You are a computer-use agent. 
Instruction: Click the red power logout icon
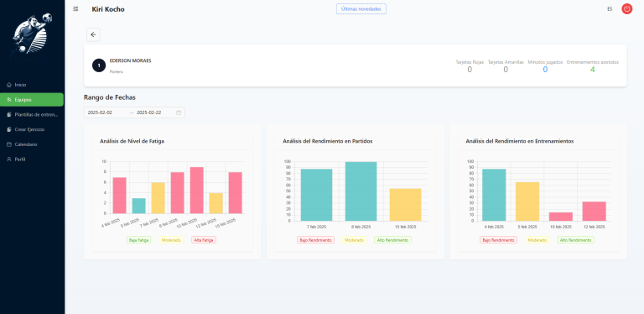(626, 8)
